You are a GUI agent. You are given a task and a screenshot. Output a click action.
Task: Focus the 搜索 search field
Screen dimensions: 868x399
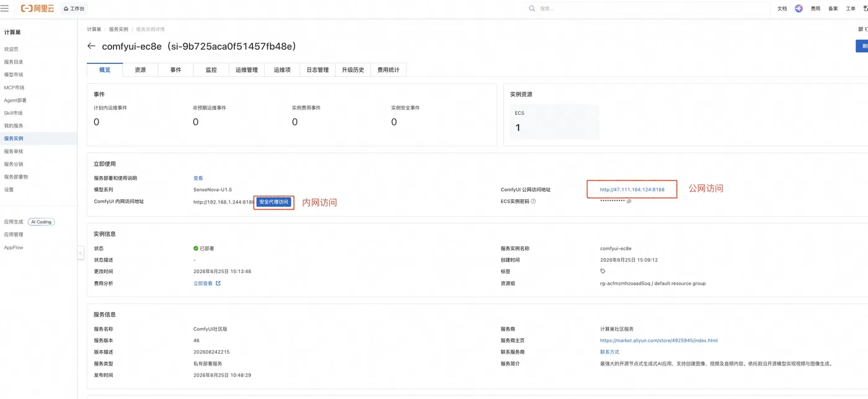(x=651, y=9)
